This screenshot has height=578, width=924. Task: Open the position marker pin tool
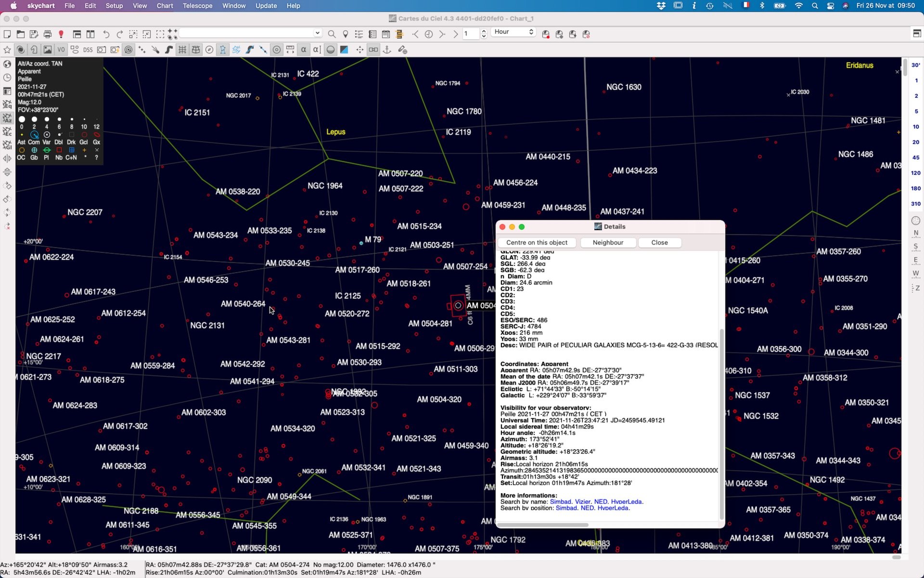point(345,34)
